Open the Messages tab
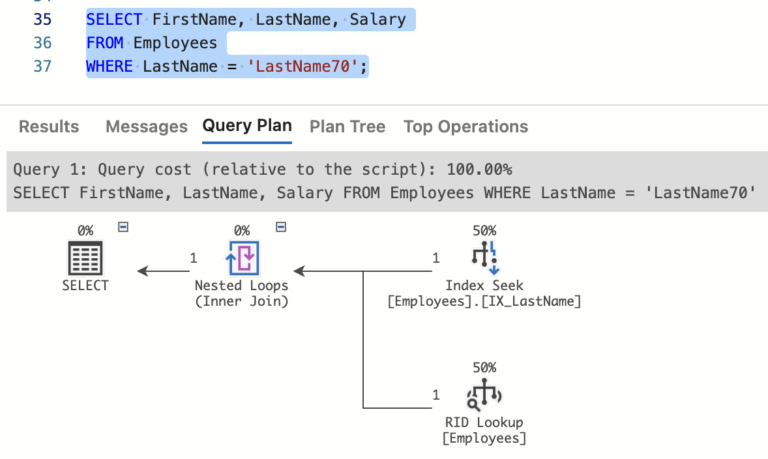Viewport: 768px width, 459px height. point(146,126)
